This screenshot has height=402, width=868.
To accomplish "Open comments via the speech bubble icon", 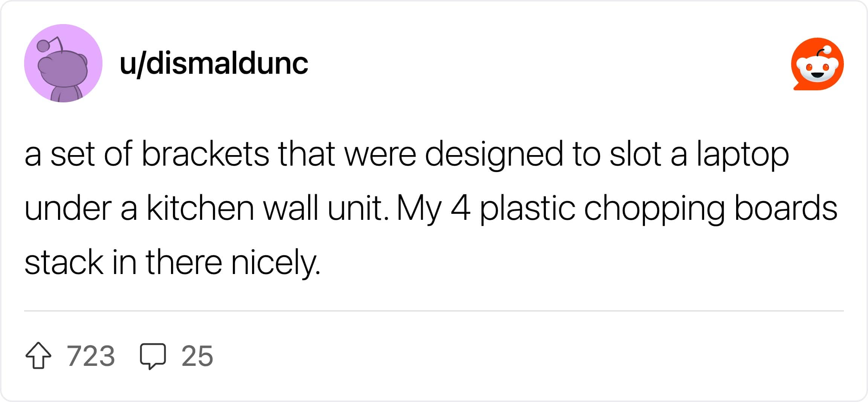I will (x=153, y=356).
